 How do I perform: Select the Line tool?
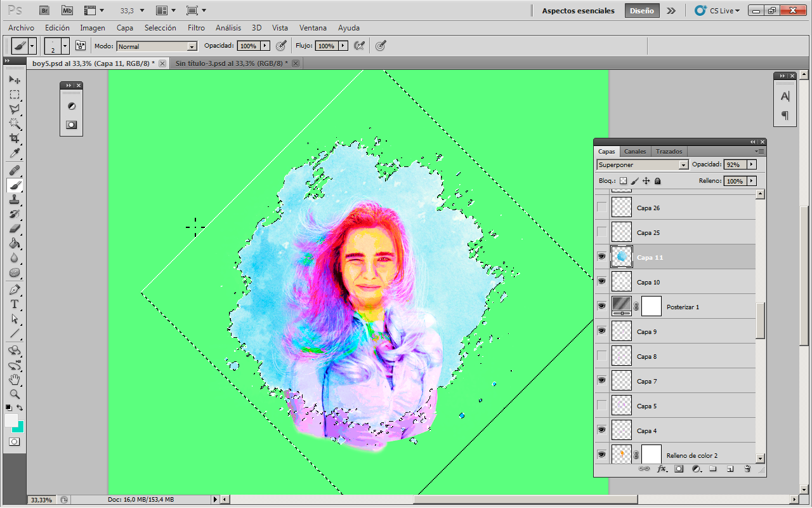coord(14,333)
